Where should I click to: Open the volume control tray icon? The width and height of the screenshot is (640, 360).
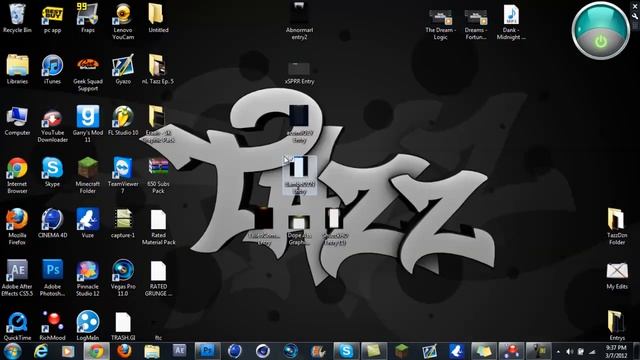tap(570, 351)
